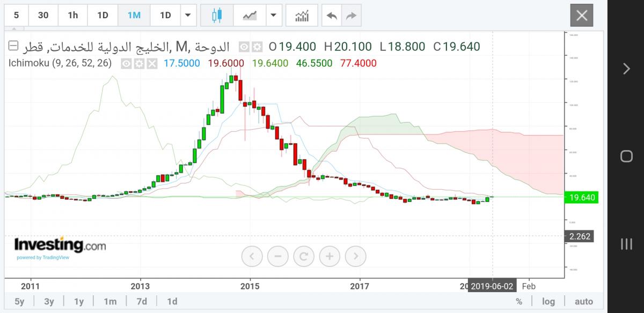644x313 pixels.
Task: Open symbol settings gear icon
Action: click(257, 47)
